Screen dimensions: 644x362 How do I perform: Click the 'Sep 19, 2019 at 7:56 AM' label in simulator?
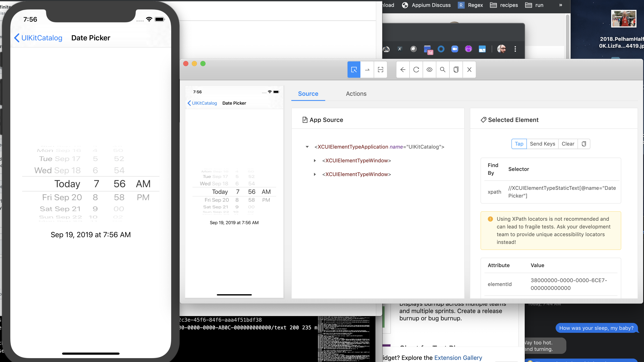tap(91, 235)
